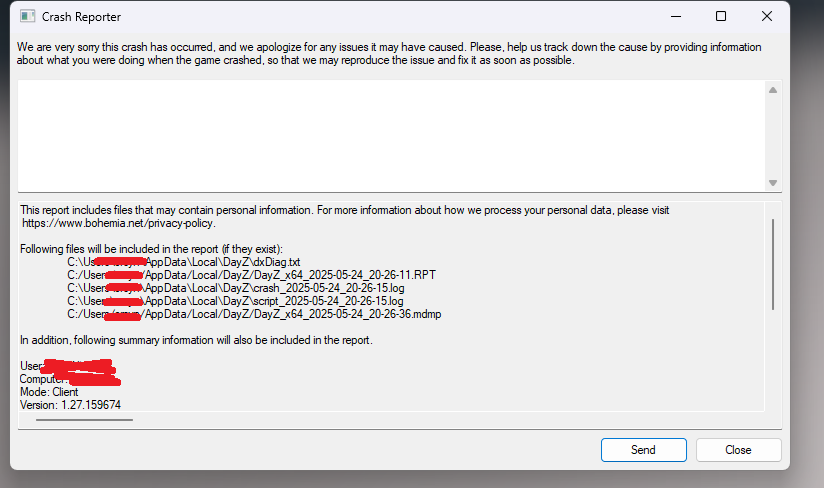Click the horizontal scrollbar under report details
824x488 pixels.
[84, 420]
